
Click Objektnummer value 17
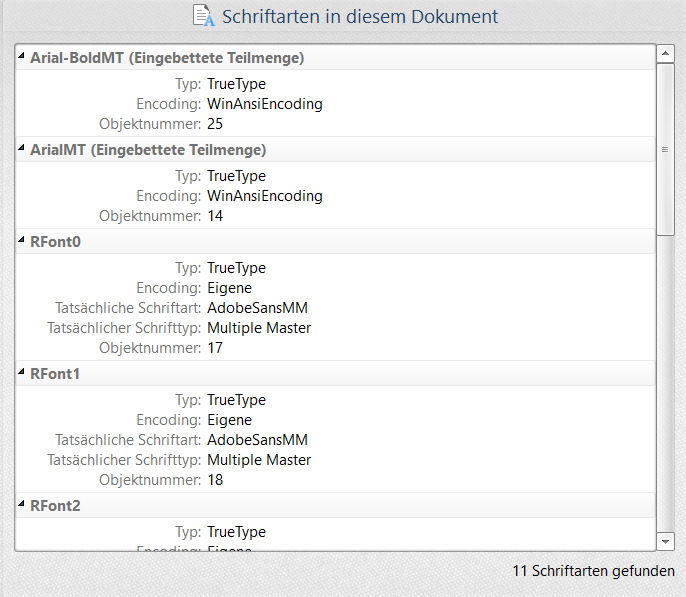pos(215,348)
